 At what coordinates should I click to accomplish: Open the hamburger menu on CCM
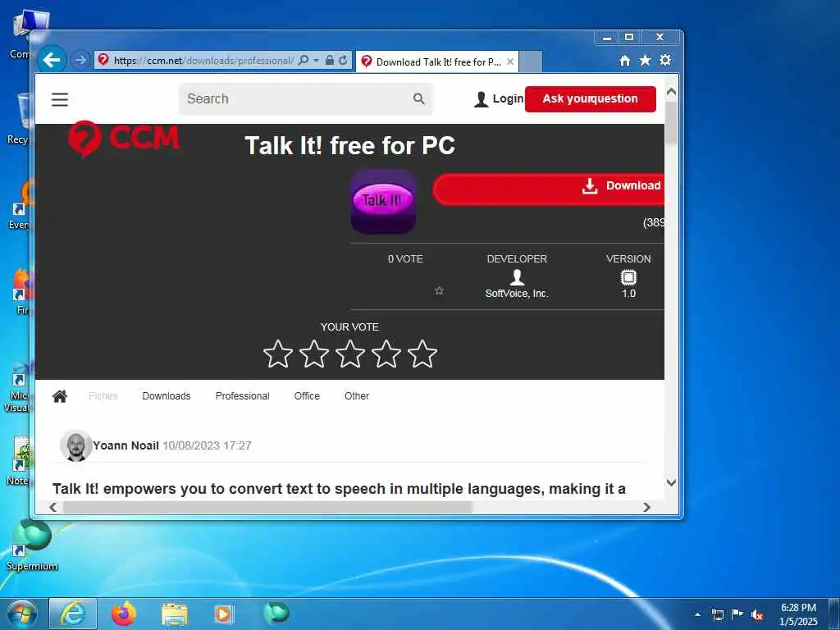[59, 99]
